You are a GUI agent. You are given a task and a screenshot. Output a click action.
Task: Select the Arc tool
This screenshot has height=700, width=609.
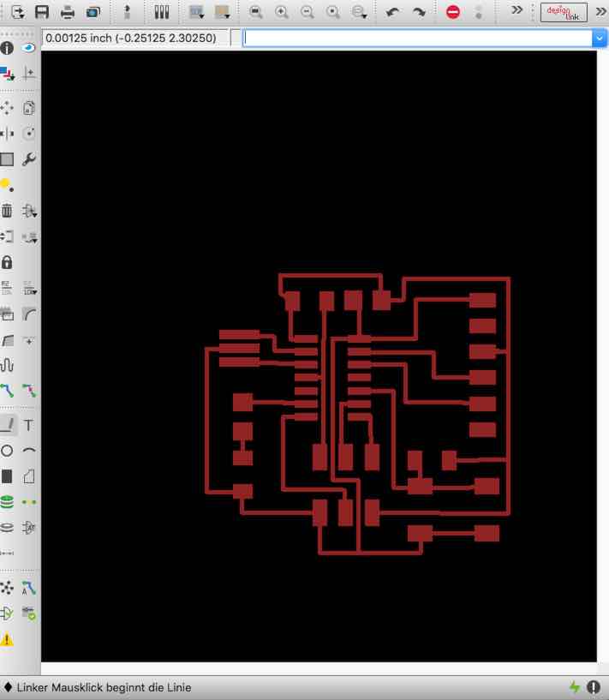pyautogui.click(x=29, y=451)
